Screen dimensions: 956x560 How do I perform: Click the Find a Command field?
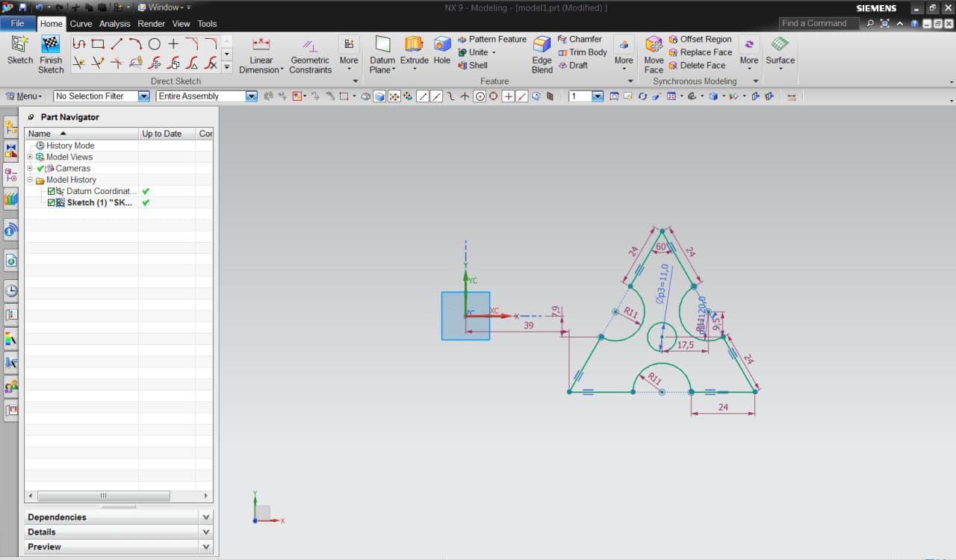coord(819,23)
